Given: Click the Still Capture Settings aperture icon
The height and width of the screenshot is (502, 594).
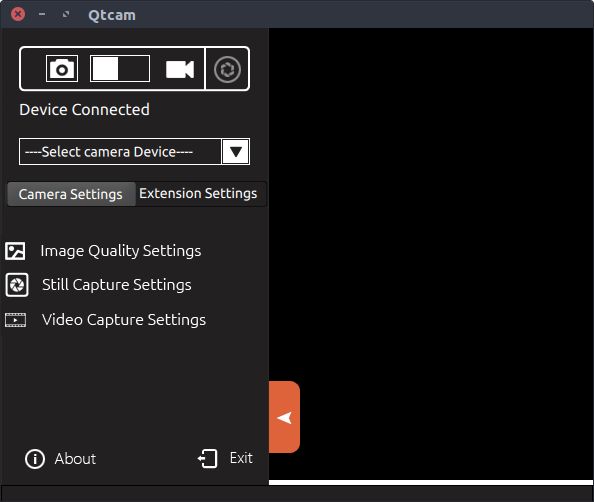Looking at the screenshot, I should pos(17,285).
